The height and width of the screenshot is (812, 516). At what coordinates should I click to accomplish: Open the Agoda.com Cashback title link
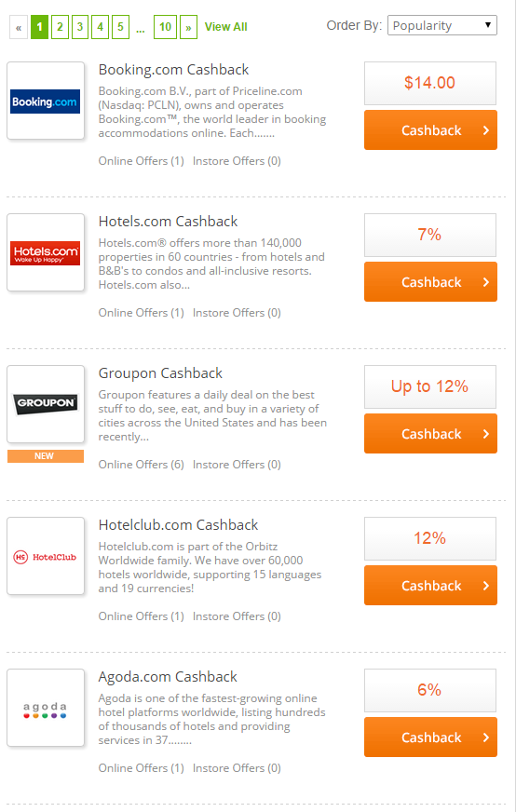coord(168,677)
